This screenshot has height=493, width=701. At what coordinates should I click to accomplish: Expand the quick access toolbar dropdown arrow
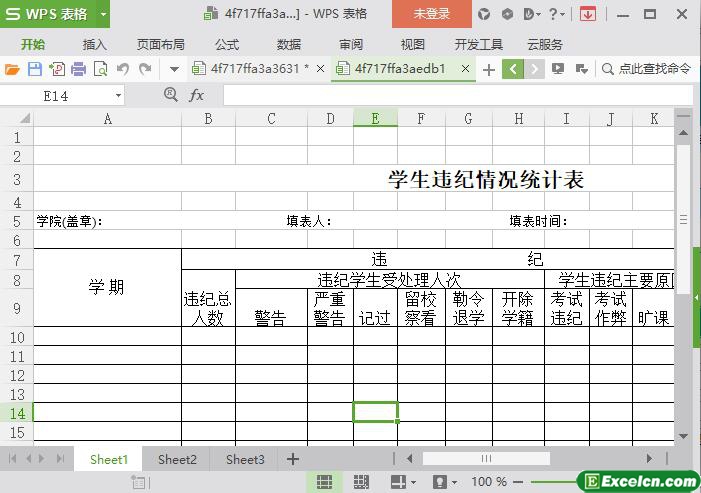174,69
